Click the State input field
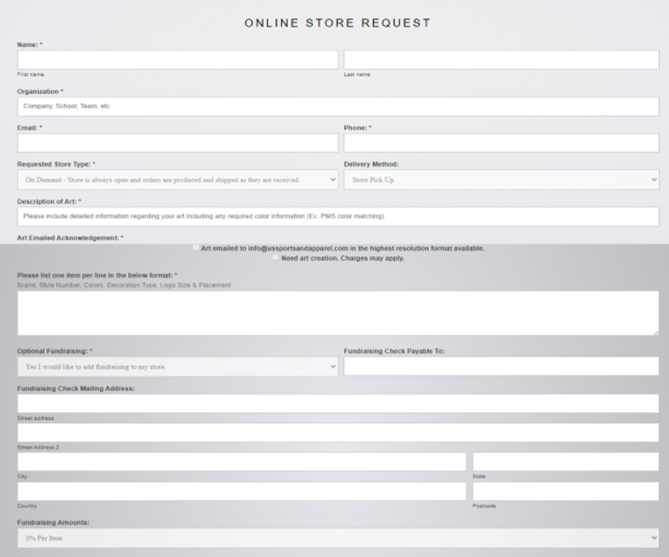669x557 pixels. tap(565, 461)
